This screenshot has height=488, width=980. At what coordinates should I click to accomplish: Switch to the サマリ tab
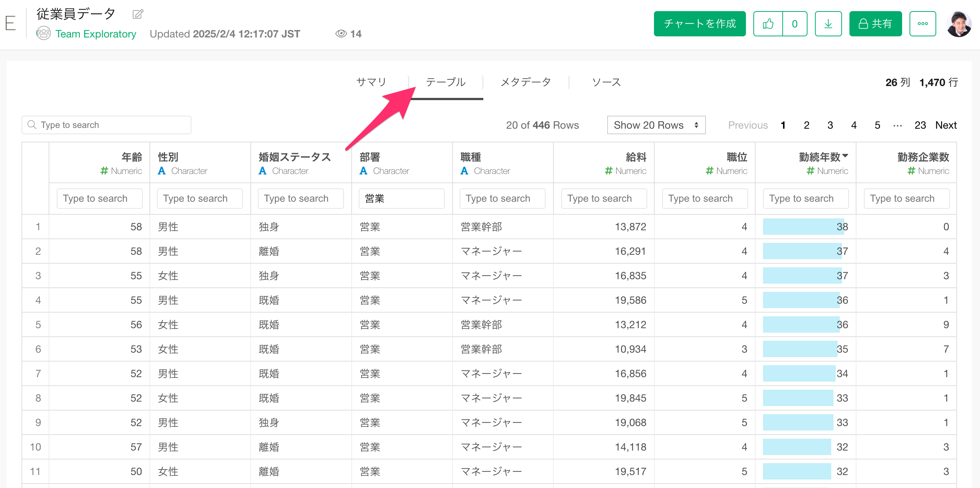pyautogui.click(x=371, y=82)
